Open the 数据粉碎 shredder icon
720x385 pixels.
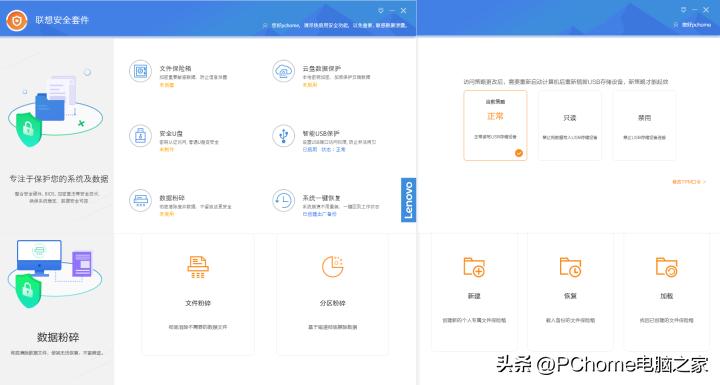(x=141, y=201)
